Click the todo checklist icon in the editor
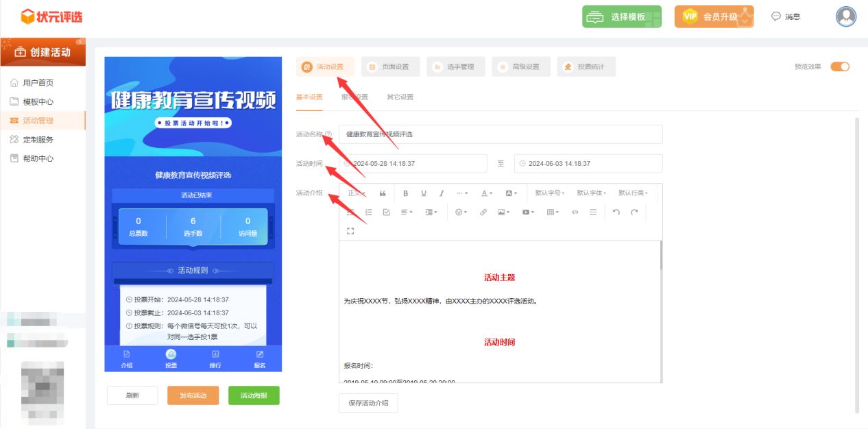 click(x=386, y=212)
